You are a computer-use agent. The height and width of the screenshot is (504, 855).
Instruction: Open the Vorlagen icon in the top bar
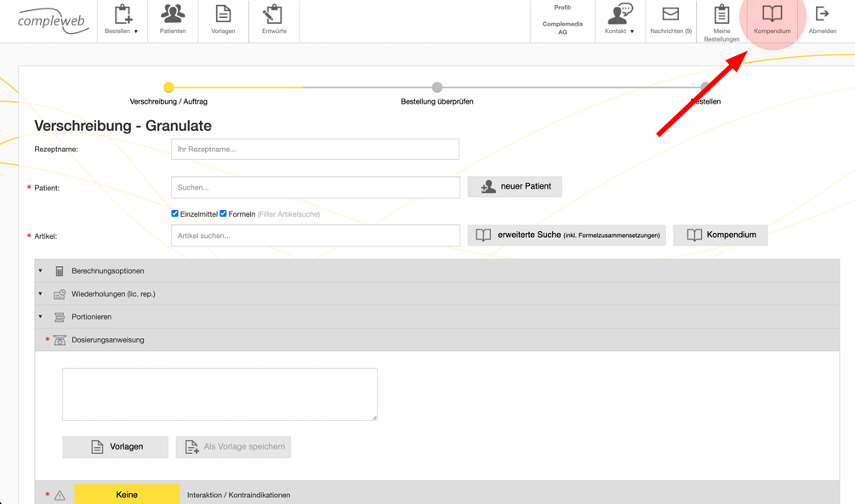coord(223,19)
